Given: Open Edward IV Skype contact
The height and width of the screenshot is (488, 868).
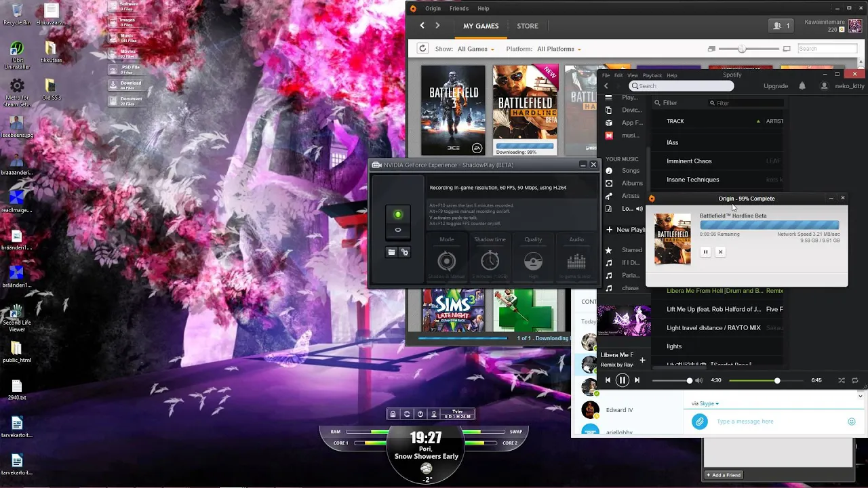Looking at the screenshot, I should [x=619, y=410].
